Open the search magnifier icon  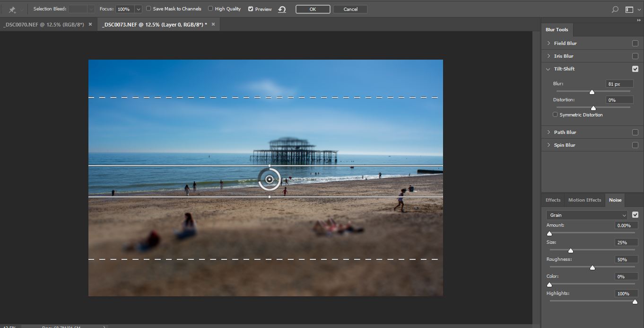[615, 9]
